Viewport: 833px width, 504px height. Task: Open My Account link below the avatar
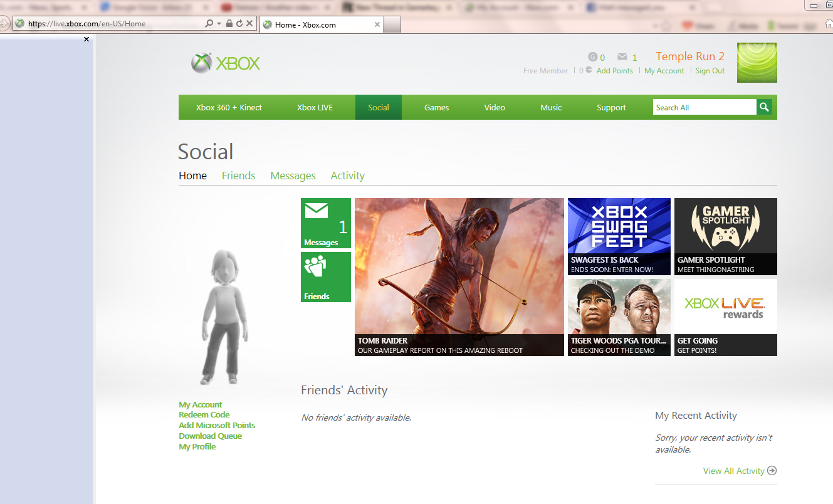click(x=201, y=404)
